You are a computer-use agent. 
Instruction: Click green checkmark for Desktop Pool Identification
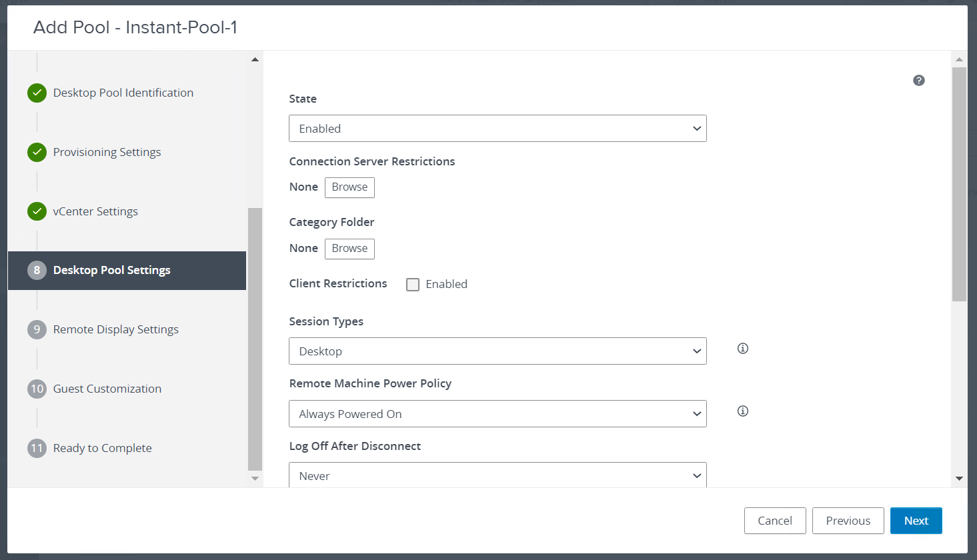point(37,93)
